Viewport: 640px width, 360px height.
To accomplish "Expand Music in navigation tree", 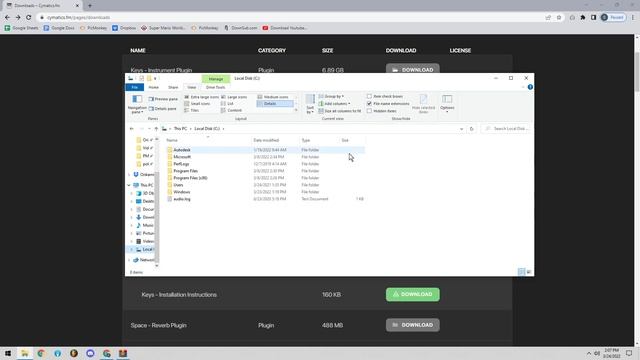I will click(x=131, y=225).
